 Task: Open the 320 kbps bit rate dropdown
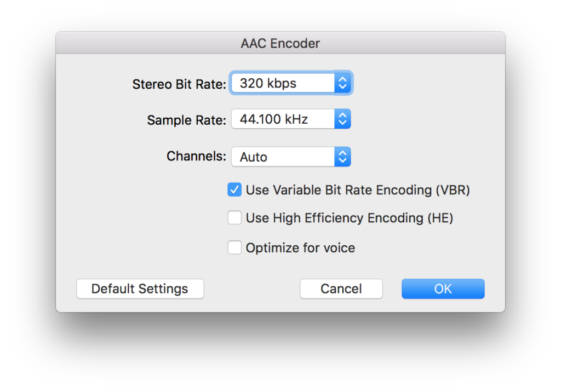click(291, 83)
